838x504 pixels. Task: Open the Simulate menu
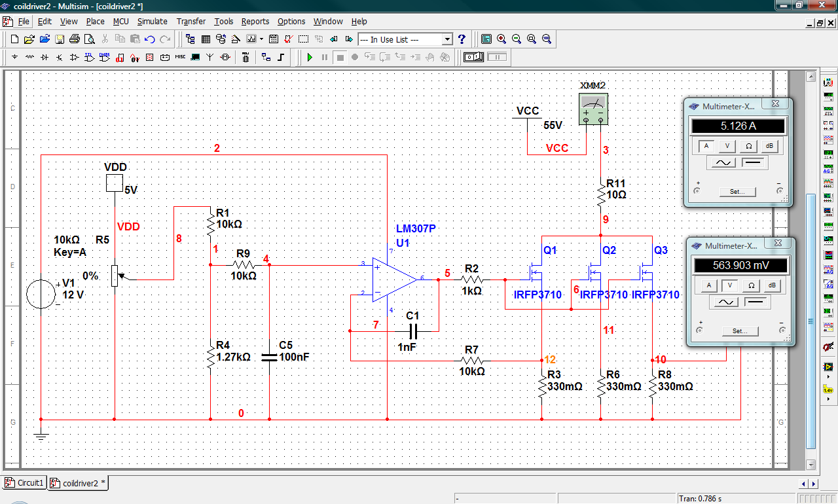pyautogui.click(x=152, y=22)
